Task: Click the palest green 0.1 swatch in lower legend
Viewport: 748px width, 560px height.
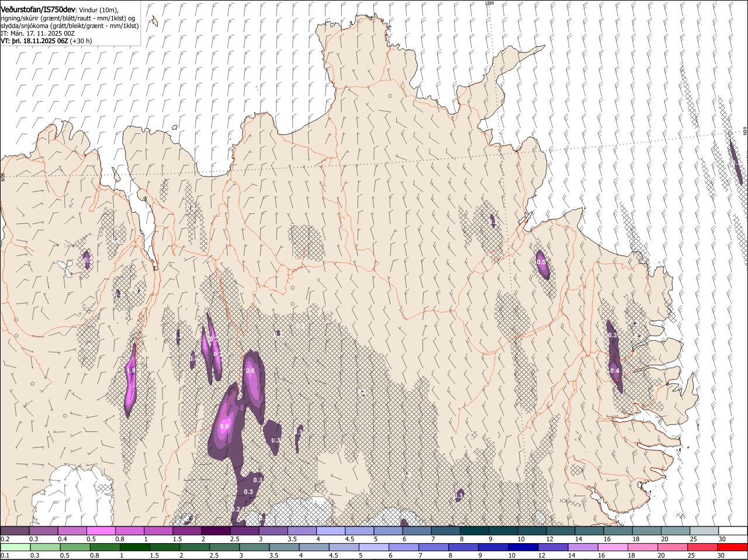Action: tap(15, 547)
